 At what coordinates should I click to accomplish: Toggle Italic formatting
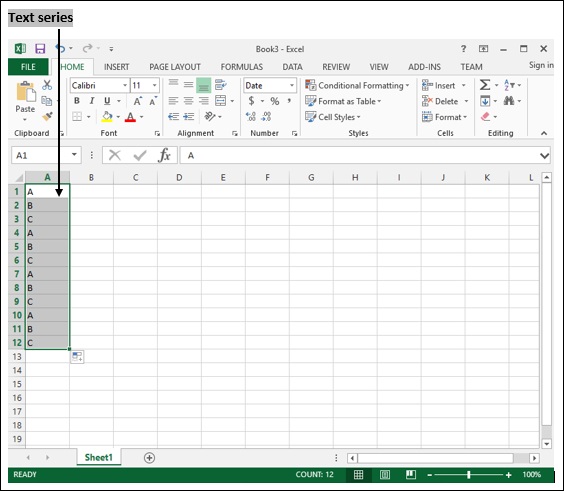click(x=92, y=101)
